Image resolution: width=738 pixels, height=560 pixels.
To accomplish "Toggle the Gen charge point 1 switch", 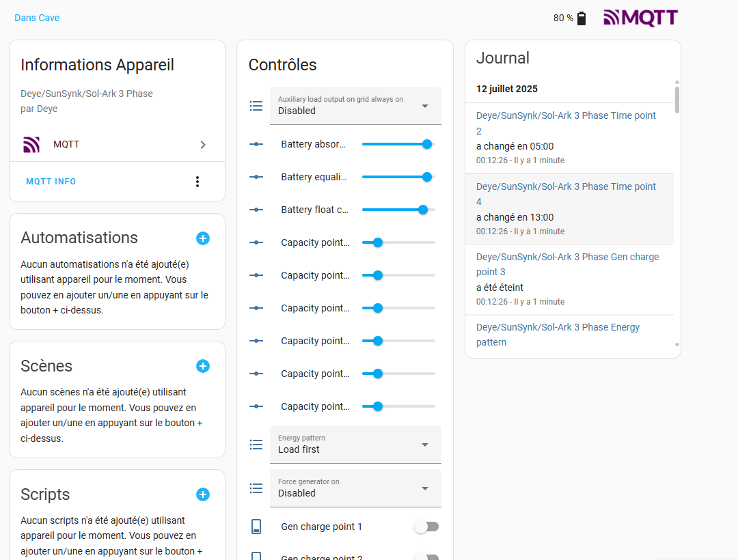I will pyautogui.click(x=426, y=527).
